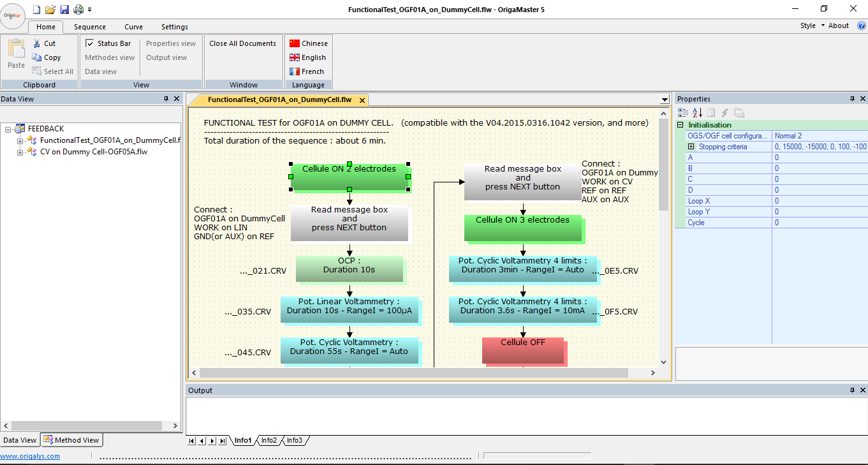
Task: Click Select All in the Clipboard group
Action: click(x=52, y=71)
